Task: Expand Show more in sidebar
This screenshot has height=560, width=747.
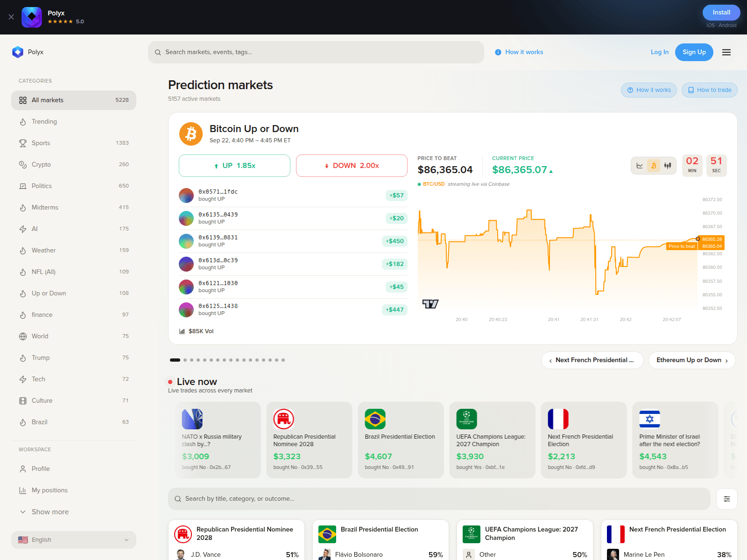Action: (74, 512)
